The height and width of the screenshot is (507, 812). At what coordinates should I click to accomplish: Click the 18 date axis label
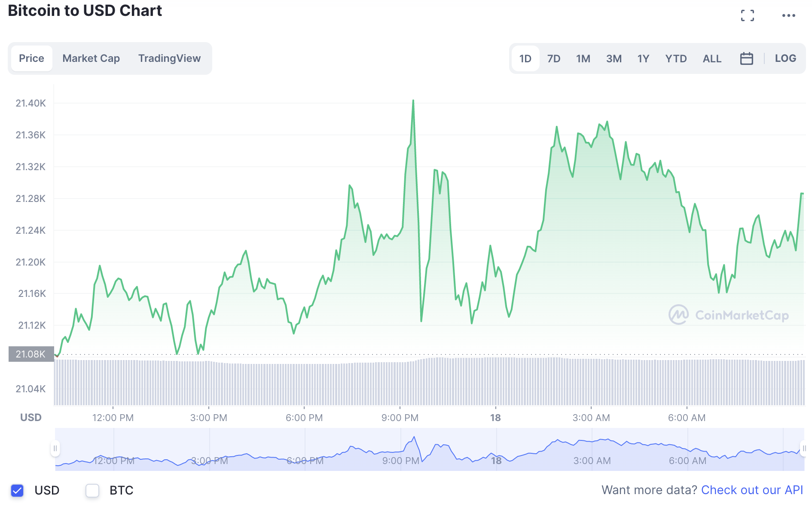tap(495, 418)
